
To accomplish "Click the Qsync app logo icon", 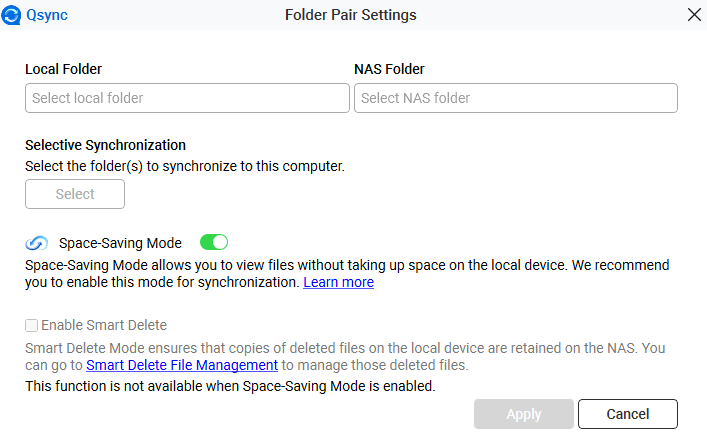I will [13, 15].
